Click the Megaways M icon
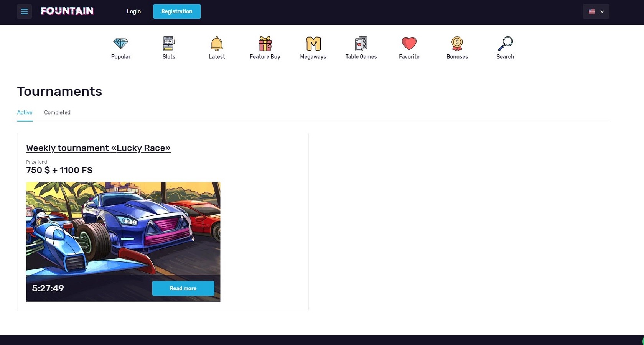The height and width of the screenshot is (345, 644). pos(313,43)
